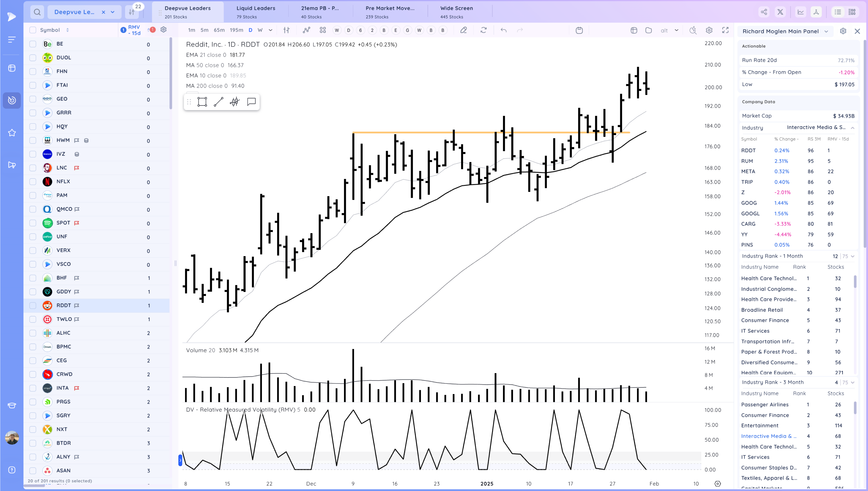The width and height of the screenshot is (868, 491).
Task: Select the trend line drawing tool
Action: pos(218,102)
